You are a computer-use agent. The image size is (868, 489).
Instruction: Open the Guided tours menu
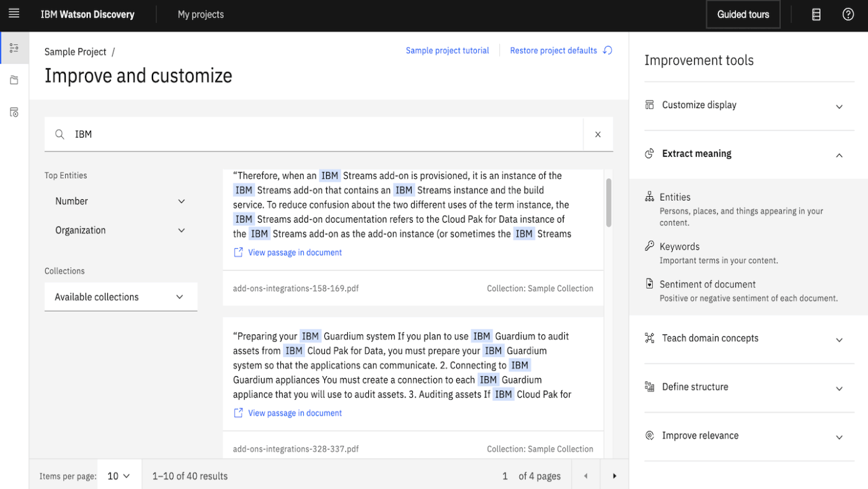coord(743,14)
